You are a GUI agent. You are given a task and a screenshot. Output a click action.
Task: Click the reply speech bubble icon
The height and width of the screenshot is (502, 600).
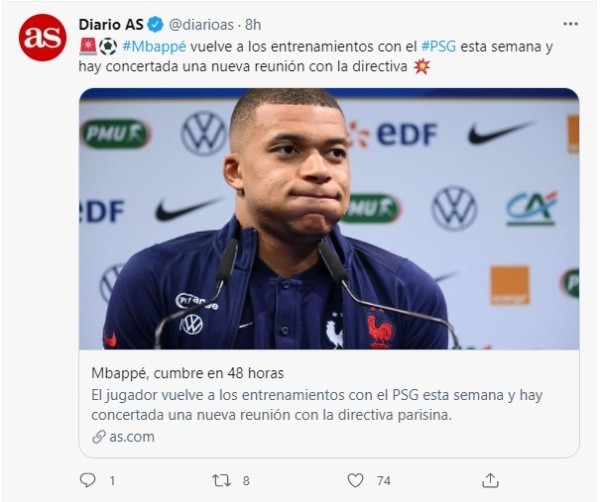point(88,480)
